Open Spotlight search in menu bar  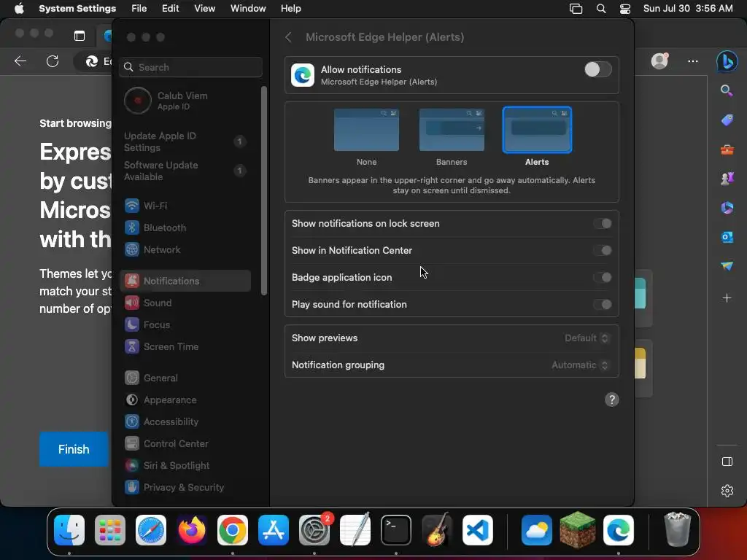pyautogui.click(x=601, y=9)
